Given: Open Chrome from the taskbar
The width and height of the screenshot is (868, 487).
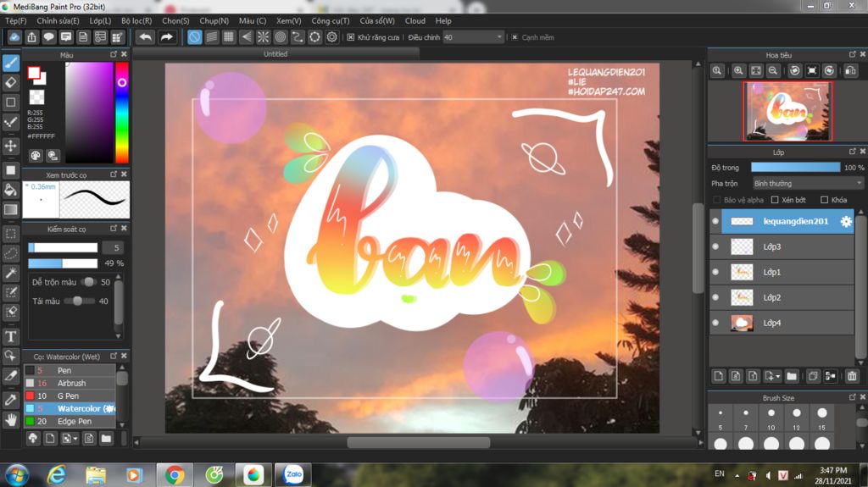Looking at the screenshot, I should tap(175, 475).
